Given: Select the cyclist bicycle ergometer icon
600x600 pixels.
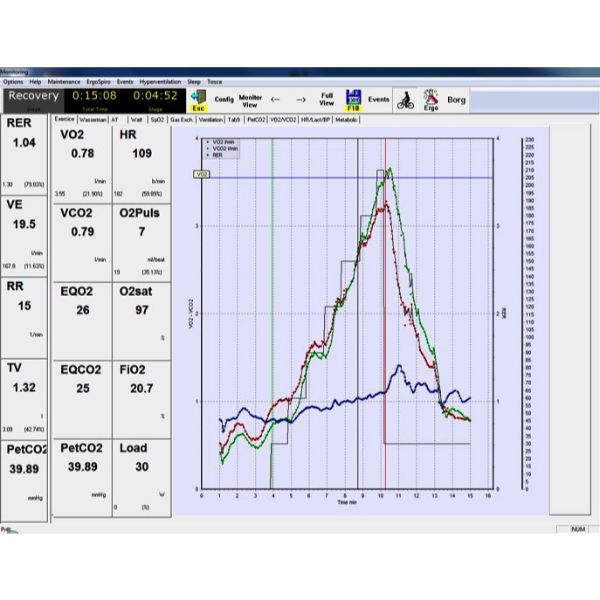Looking at the screenshot, I should (x=405, y=100).
